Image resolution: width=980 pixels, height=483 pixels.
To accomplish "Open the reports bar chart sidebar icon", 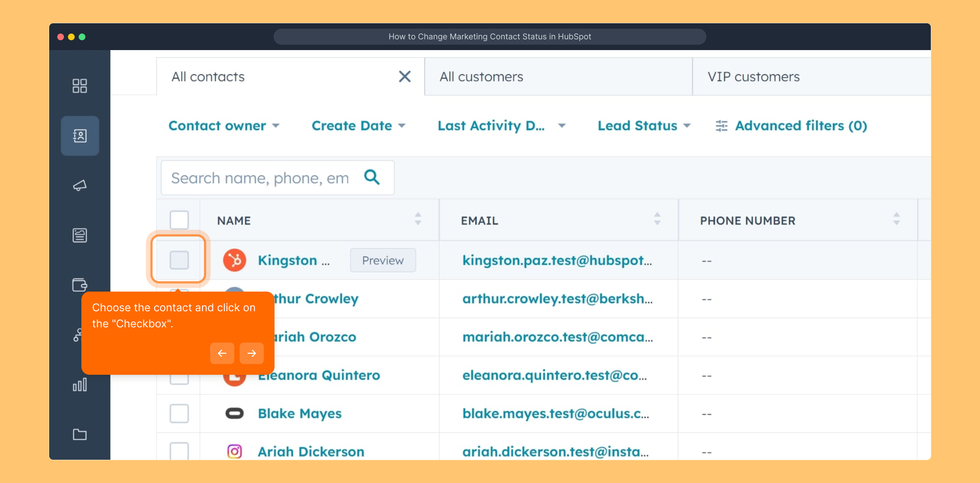I will click(x=80, y=385).
